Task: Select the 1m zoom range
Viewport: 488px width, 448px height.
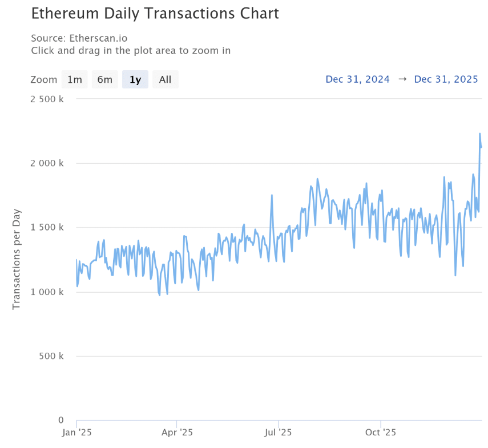Action: 74,79
